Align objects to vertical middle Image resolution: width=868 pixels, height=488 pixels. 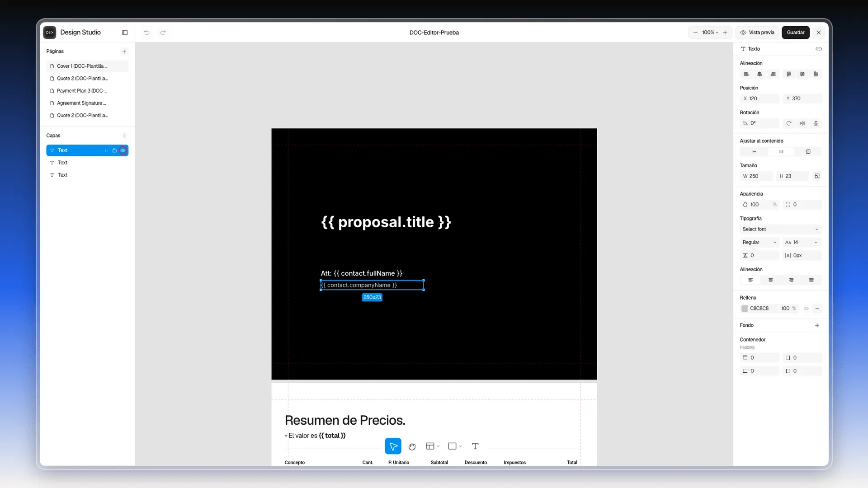pyautogui.click(x=802, y=74)
